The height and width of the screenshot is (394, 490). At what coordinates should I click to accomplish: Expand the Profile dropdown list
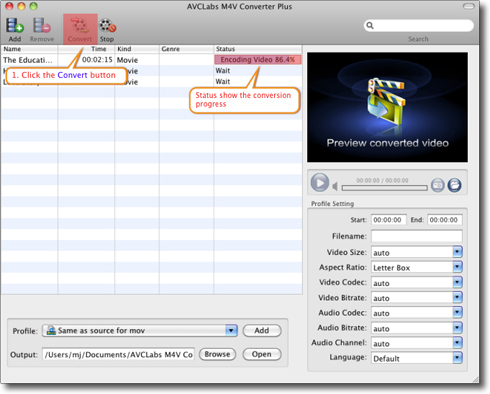click(231, 330)
